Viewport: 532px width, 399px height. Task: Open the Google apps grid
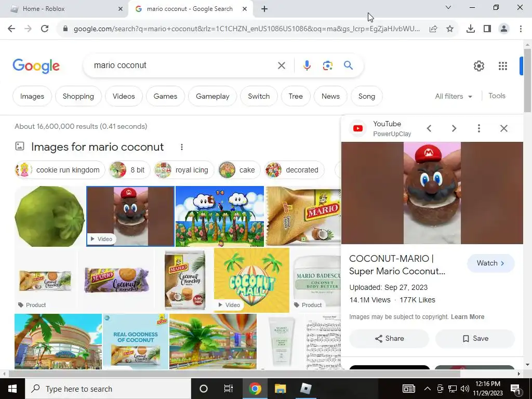[x=503, y=66]
